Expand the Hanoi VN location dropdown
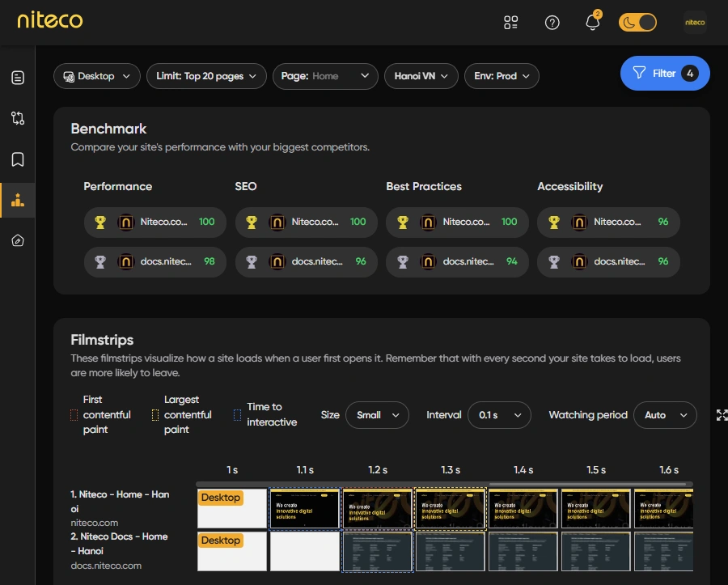 coord(421,76)
